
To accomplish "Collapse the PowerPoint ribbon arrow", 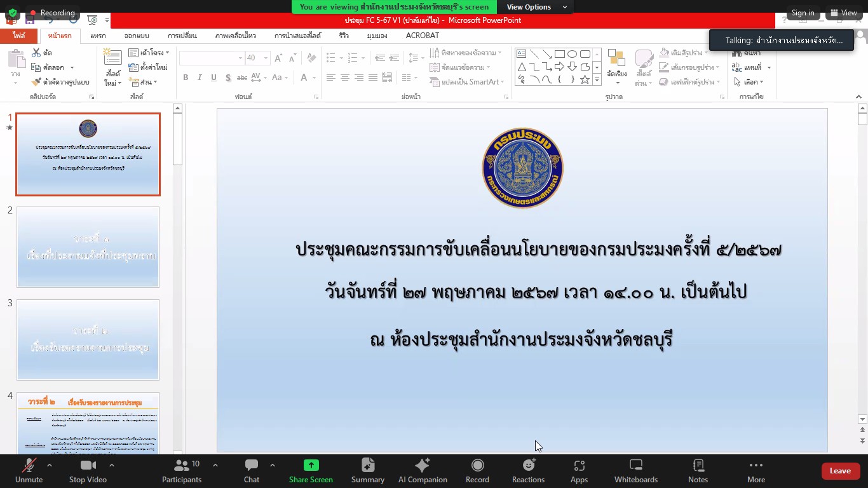I will [859, 97].
